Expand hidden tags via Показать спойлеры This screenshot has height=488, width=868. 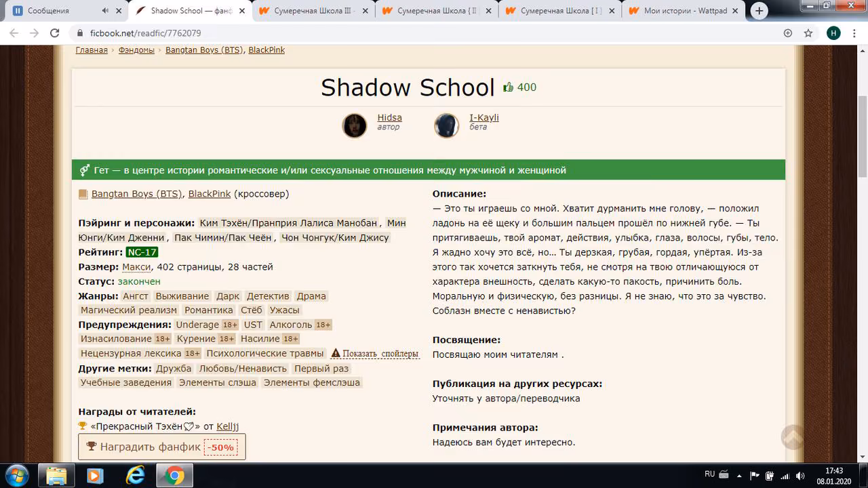375,354
